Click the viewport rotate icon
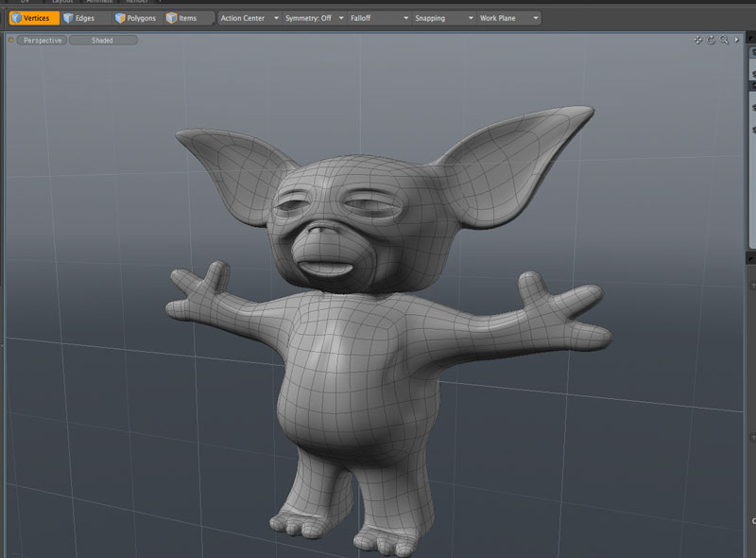Viewport: 756px width, 558px height. click(x=712, y=40)
